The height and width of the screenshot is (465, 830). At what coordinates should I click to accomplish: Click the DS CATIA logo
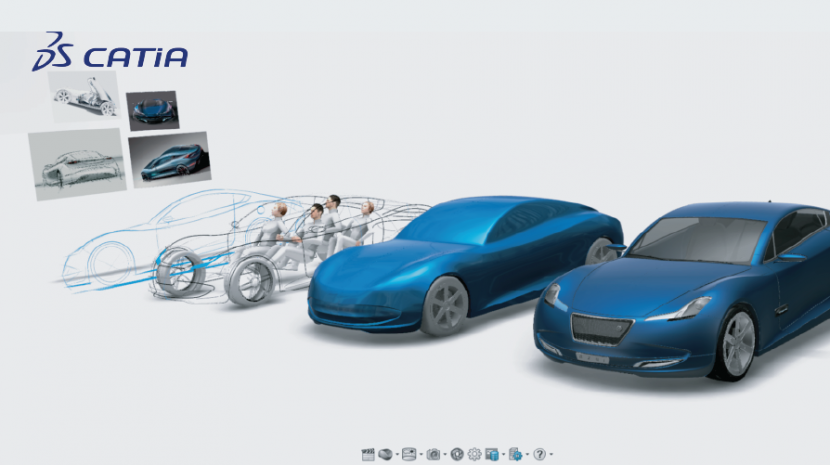point(109,53)
